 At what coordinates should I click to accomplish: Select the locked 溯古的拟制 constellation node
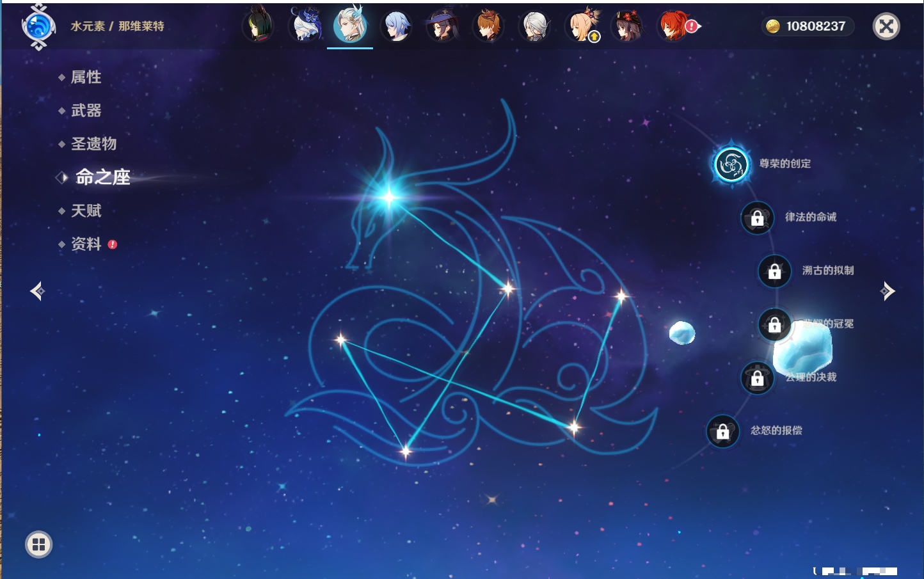pos(774,271)
